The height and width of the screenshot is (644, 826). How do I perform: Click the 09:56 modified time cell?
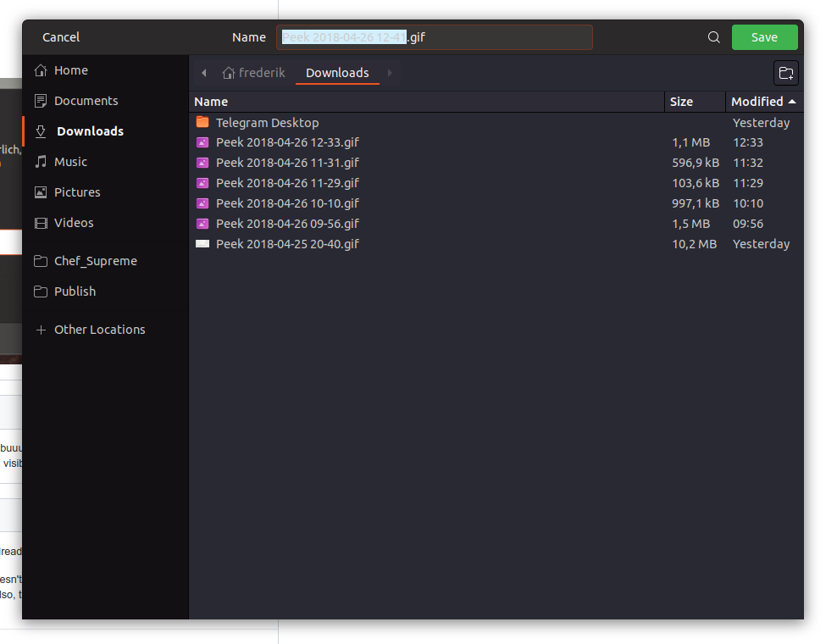pos(748,224)
